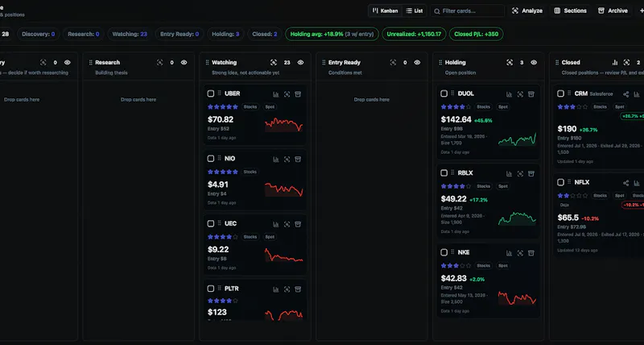Archive the UBER card

pyautogui.click(x=298, y=94)
